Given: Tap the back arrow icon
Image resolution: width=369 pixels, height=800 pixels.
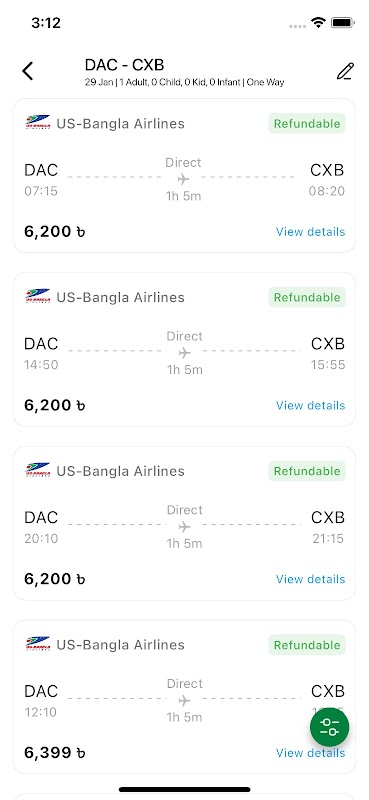Looking at the screenshot, I should [28, 71].
